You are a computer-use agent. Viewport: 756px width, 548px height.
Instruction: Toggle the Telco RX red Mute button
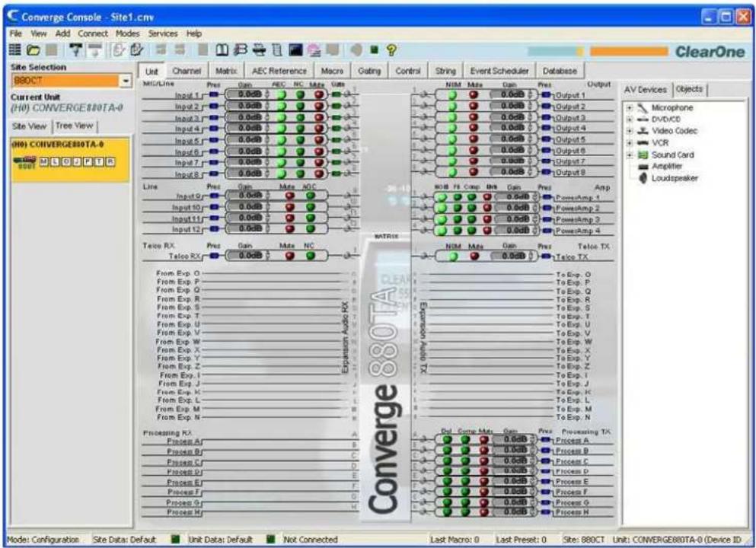click(x=290, y=256)
